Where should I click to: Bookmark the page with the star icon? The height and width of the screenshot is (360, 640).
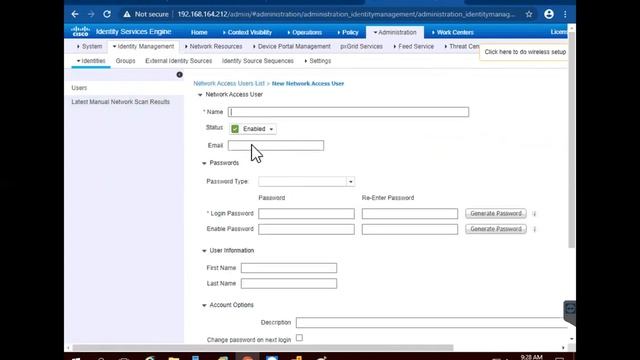pyautogui.click(x=529, y=14)
